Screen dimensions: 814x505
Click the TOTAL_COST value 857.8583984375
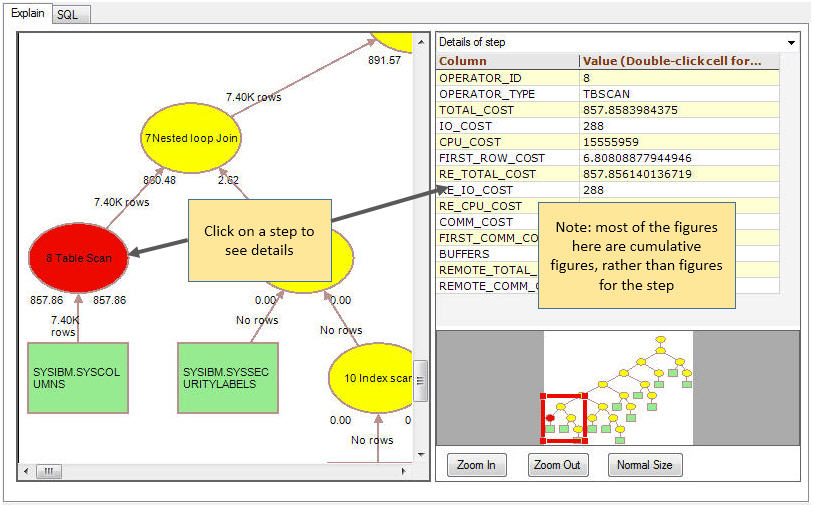tap(679, 110)
